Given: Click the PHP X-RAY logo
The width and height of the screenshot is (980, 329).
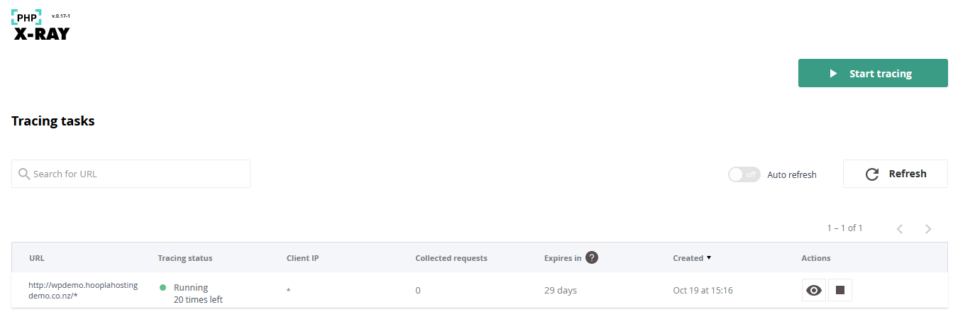Looking at the screenshot, I should 41,25.
